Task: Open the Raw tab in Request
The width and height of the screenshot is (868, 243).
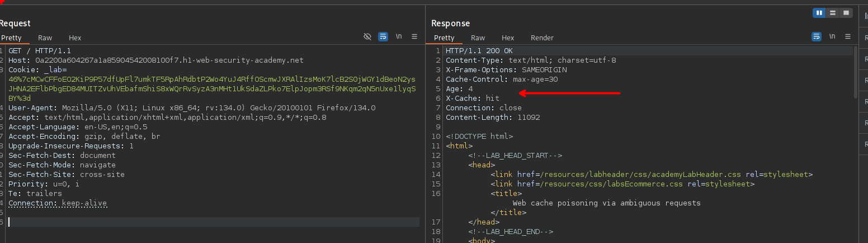Action: [45, 38]
